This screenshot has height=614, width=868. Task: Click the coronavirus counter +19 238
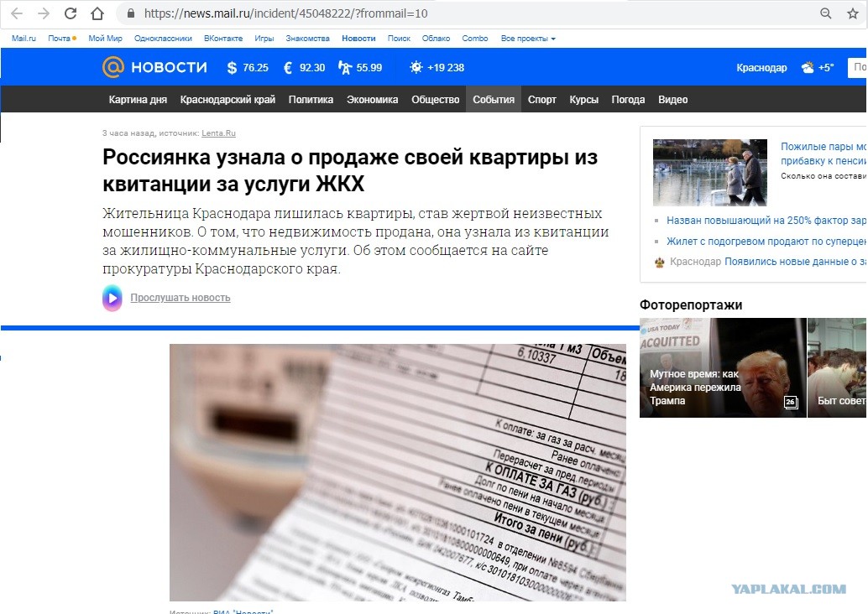point(437,67)
